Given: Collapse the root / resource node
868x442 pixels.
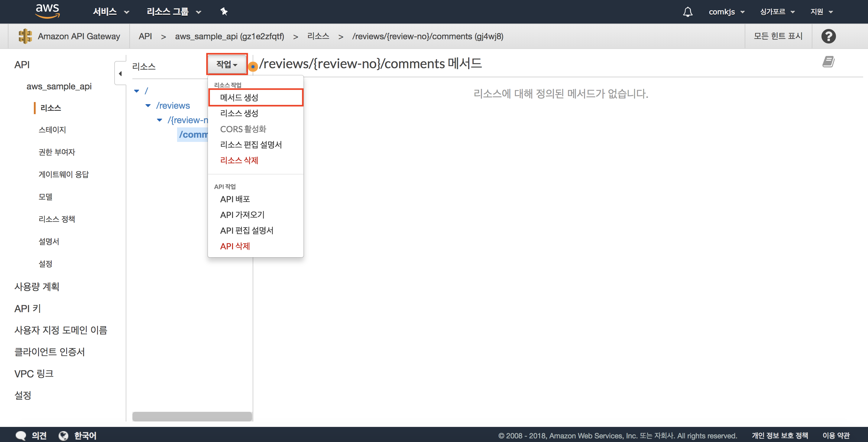Looking at the screenshot, I should (137, 91).
